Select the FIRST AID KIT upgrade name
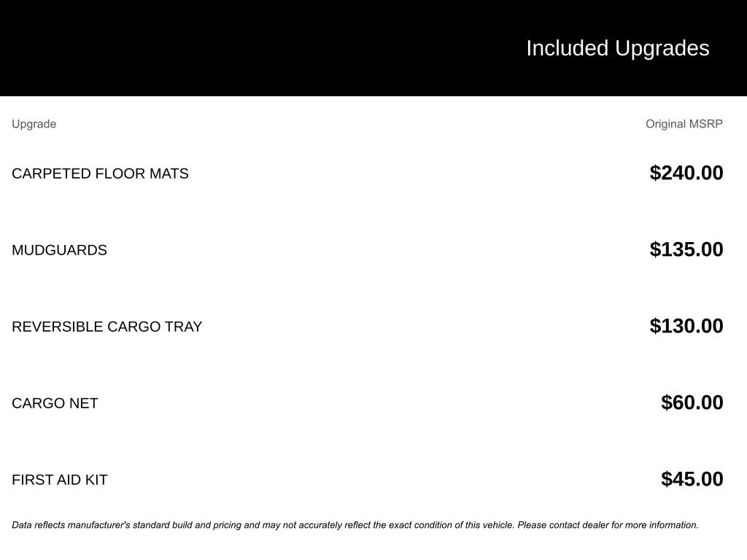Viewport: 747px width, 560px height. (x=59, y=480)
